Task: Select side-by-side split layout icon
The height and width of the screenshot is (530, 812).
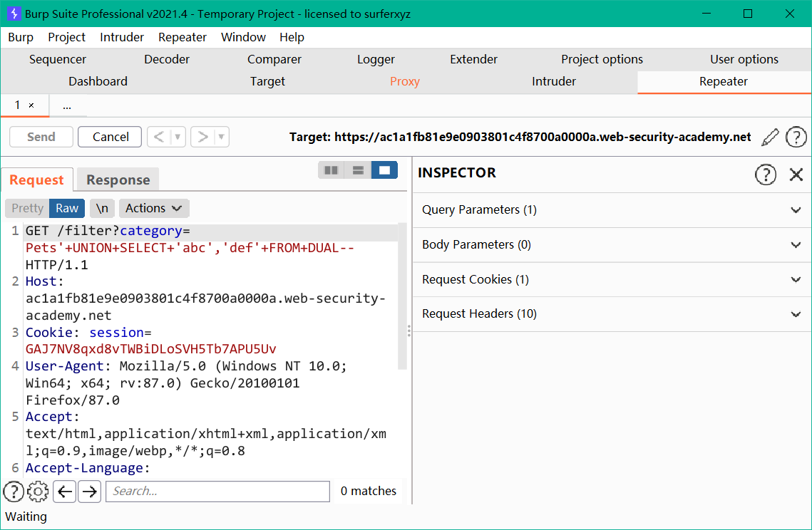Action: (332, 170)
